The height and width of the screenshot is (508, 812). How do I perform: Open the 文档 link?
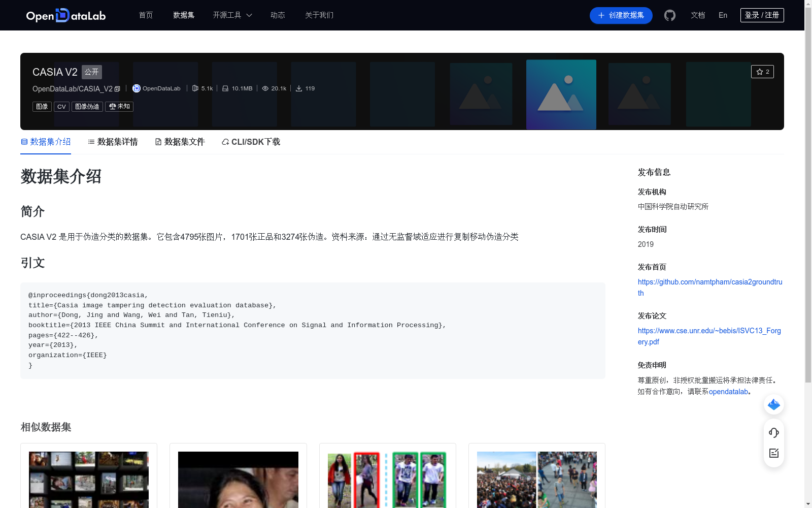tap(698, 15)
